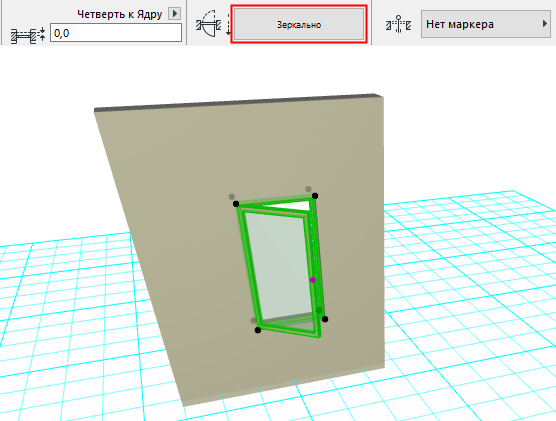Click the dimension marker icon
Image resolution: width=556 pixels, height=421 pixels.
pyautogui.click(x=398, y=24)
